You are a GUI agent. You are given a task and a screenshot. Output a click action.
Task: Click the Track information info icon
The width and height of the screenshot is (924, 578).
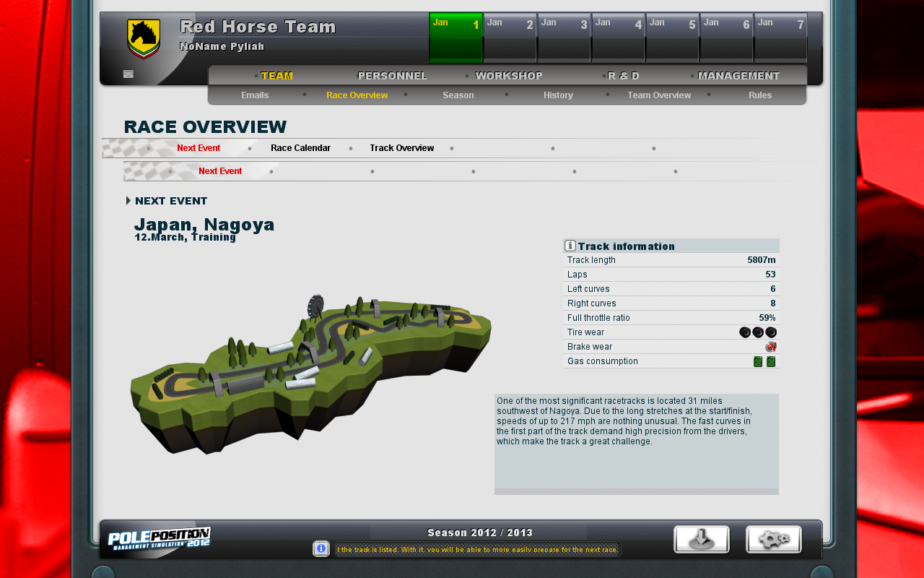(570, 246)
